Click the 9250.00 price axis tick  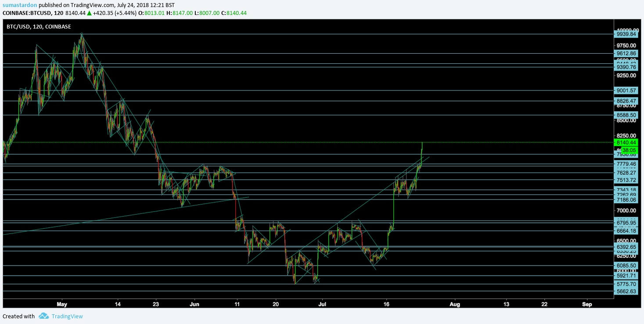coord(626,76)
